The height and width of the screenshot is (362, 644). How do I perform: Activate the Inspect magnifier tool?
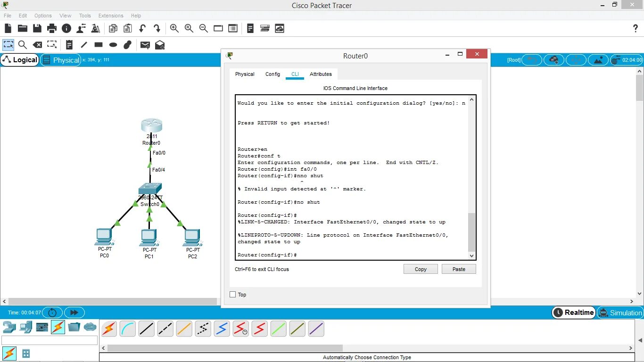(x=22, y=45)
